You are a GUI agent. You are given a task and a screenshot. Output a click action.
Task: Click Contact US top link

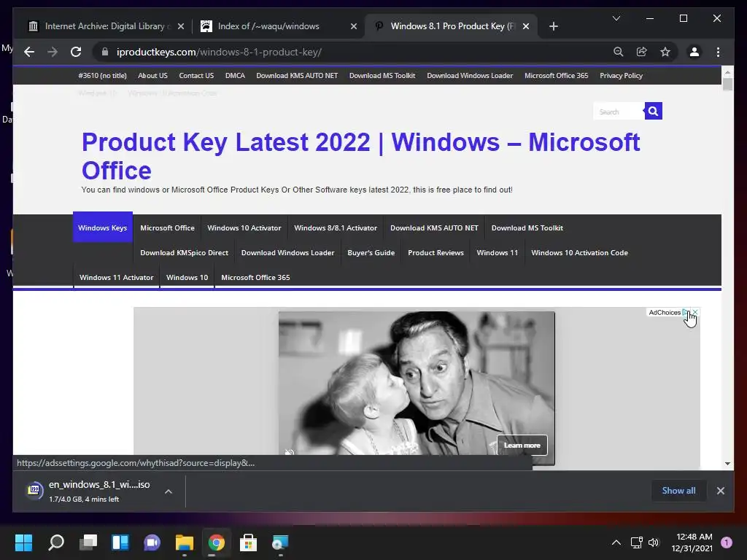196,75
